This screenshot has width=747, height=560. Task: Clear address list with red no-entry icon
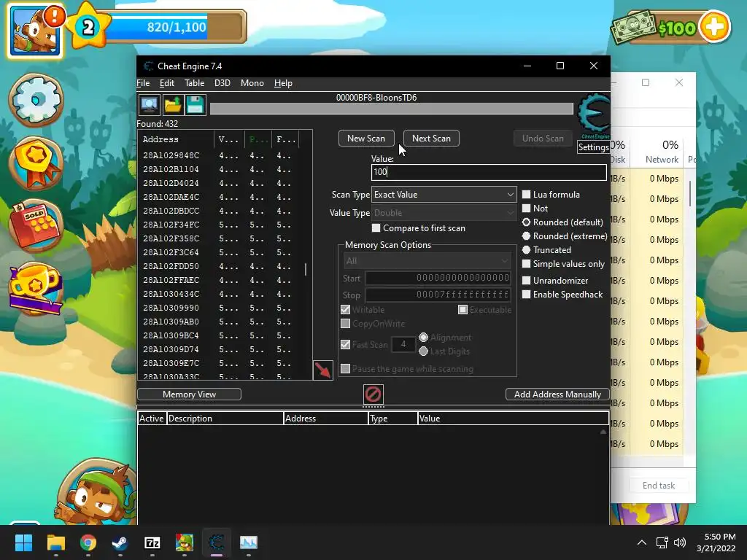(373, 394)
